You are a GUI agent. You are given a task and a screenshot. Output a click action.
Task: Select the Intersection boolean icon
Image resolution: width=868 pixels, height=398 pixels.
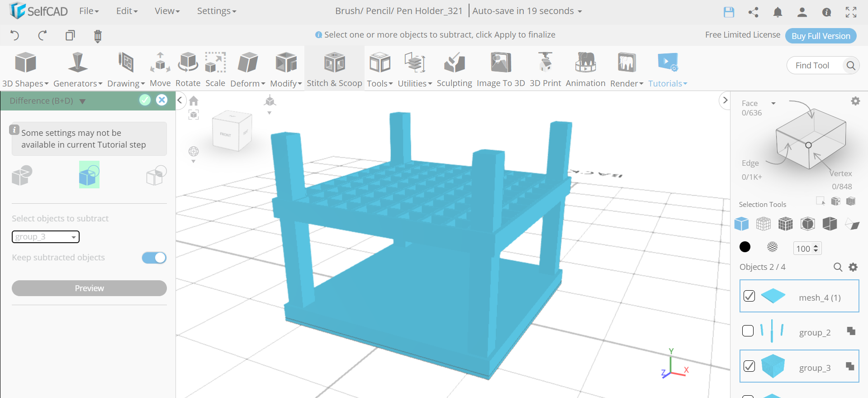[157, 175]
